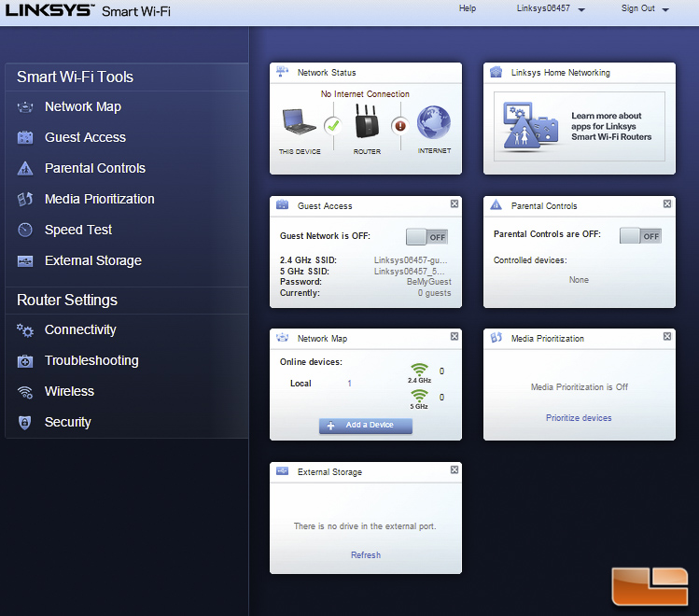Click the green checkmark connection status icon
This screenshot has width=699, height=616.
[333, 126]
